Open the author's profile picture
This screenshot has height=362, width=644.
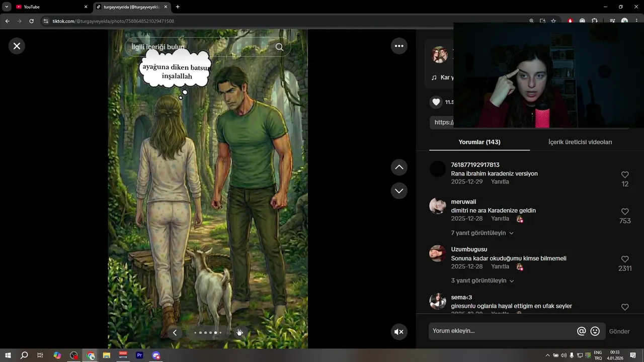point(440,54)
